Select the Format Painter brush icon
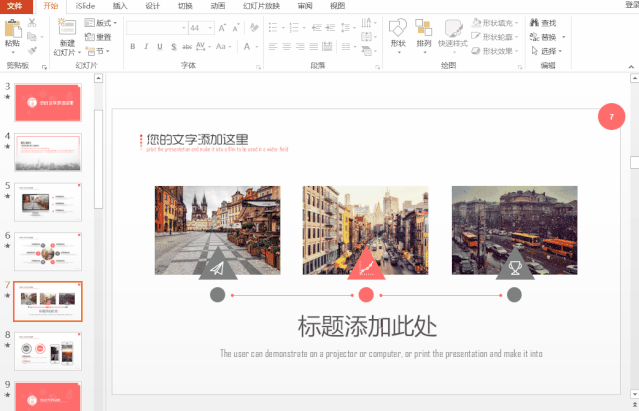639x411 pixels. (x=33, y=49)
